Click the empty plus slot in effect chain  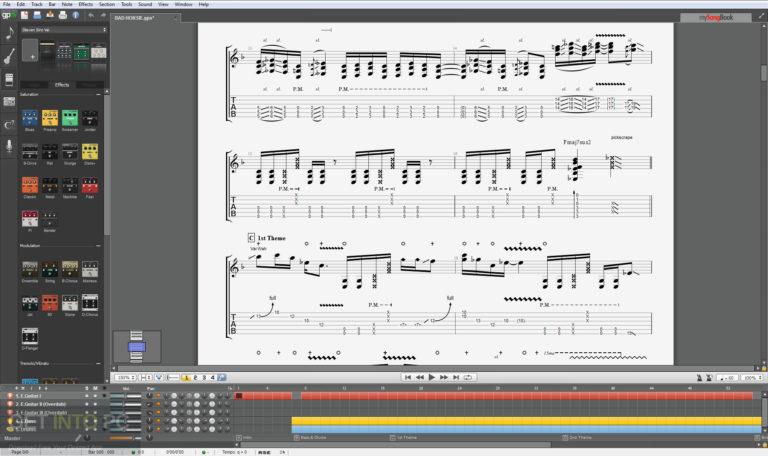(x=30, y=50)
